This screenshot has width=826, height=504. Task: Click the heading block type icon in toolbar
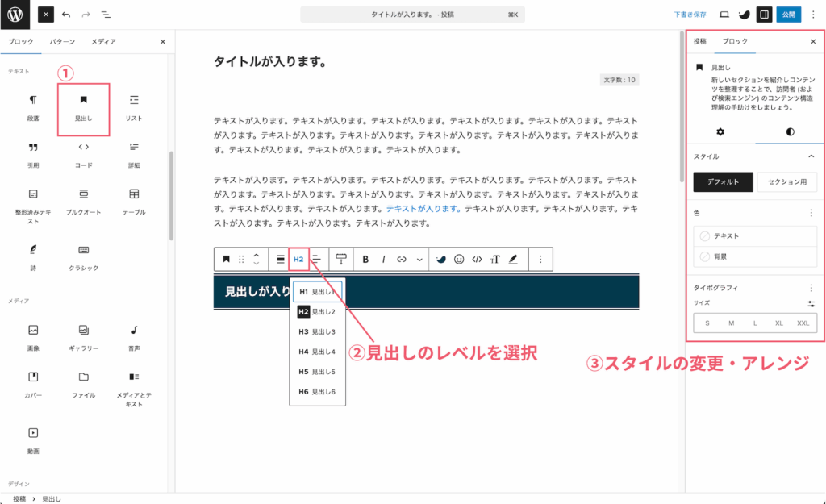coord(226,259)
